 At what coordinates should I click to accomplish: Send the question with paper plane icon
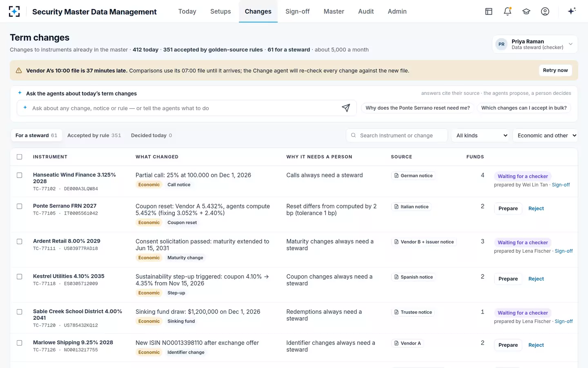(346, 108)
